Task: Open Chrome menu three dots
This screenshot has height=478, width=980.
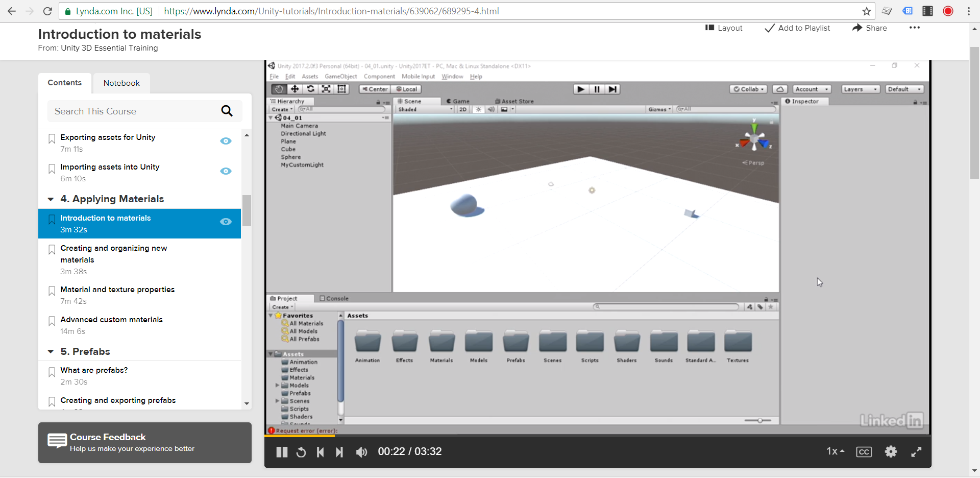Action: coord(968,11)
